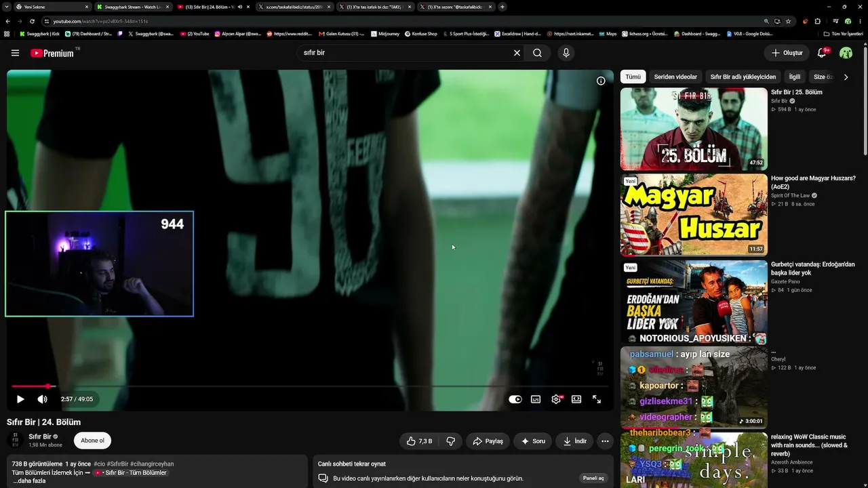Show more filter chips with the arrow
This screenshot has width=868, height=488.
tap(846, 77)
